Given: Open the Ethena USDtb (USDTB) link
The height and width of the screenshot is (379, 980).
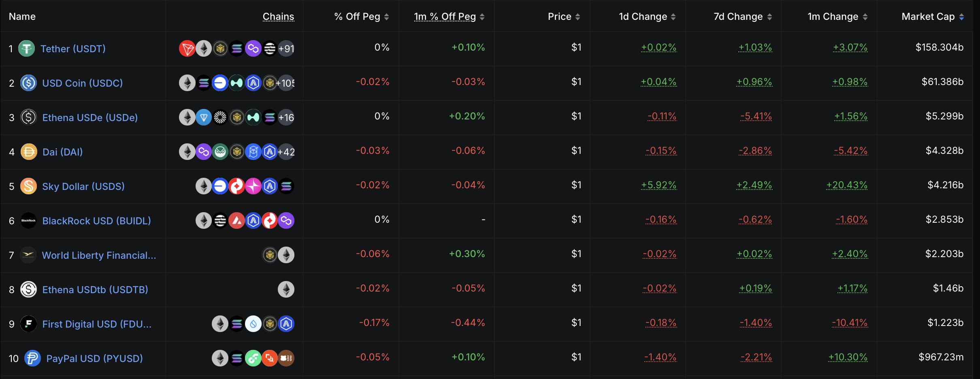Looking at the screenshot, I should point(95,290).
